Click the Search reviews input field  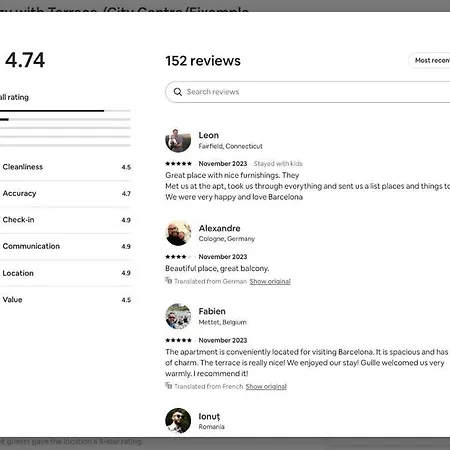pos(308,92)
